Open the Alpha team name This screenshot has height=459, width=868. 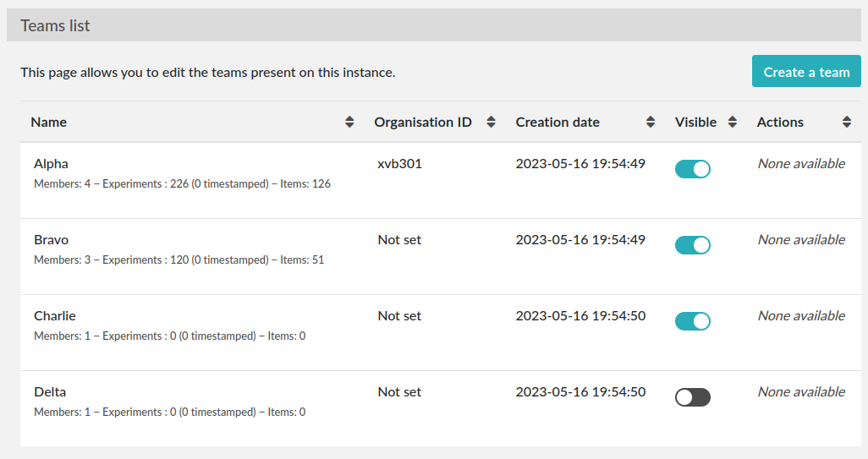pyautogui.click(x=51, y=164)
